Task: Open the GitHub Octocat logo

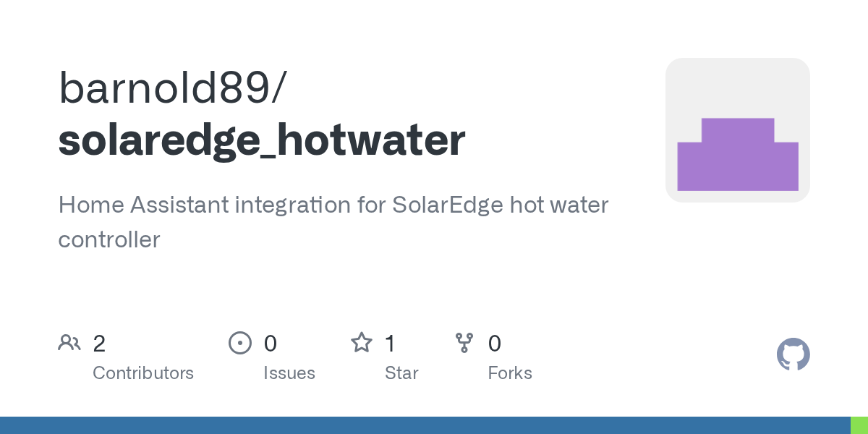Action: [x=793, y=354]
